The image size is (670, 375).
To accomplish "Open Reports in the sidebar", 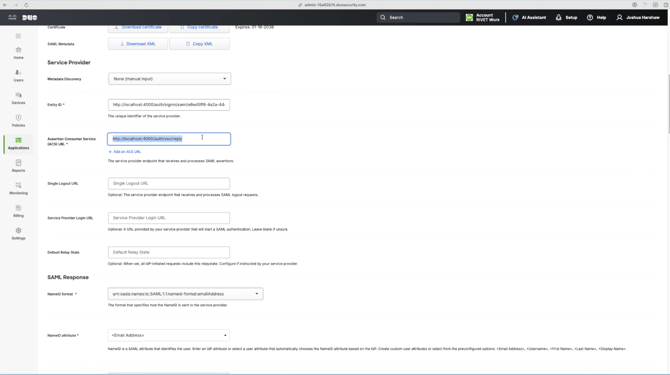I will click(x=18, y=166).
